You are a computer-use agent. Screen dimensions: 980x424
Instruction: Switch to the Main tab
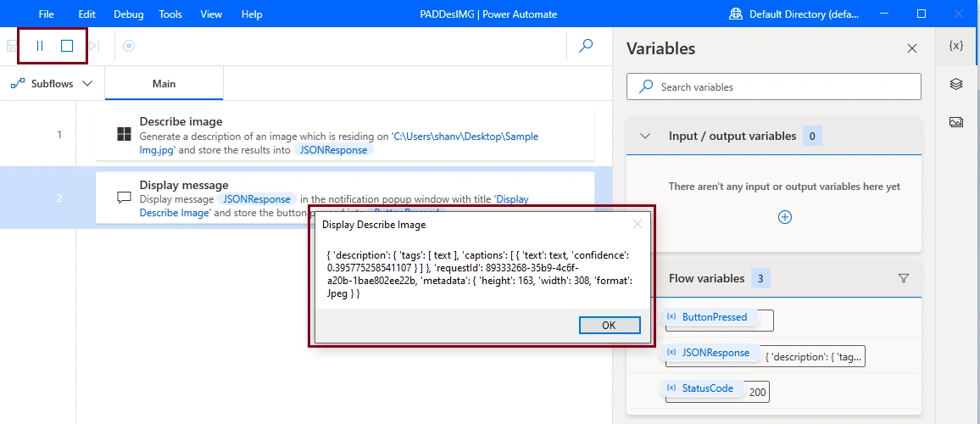tap(164, 83)
